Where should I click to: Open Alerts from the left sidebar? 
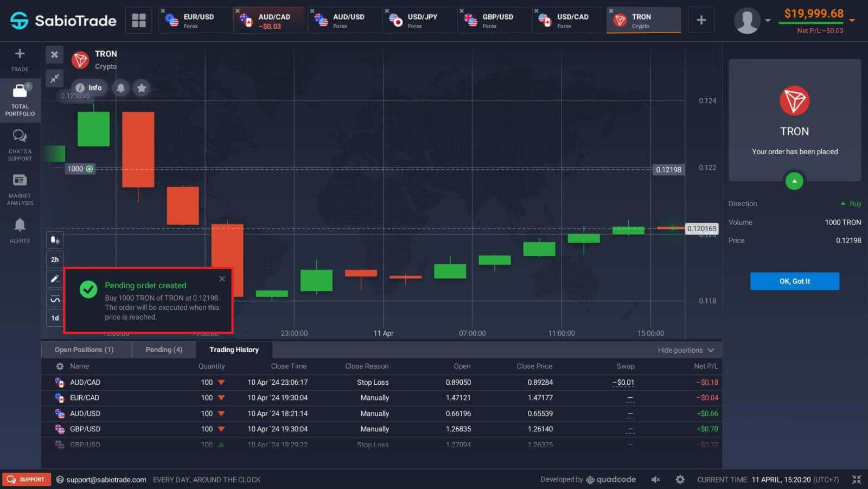[x=20, y=228]
